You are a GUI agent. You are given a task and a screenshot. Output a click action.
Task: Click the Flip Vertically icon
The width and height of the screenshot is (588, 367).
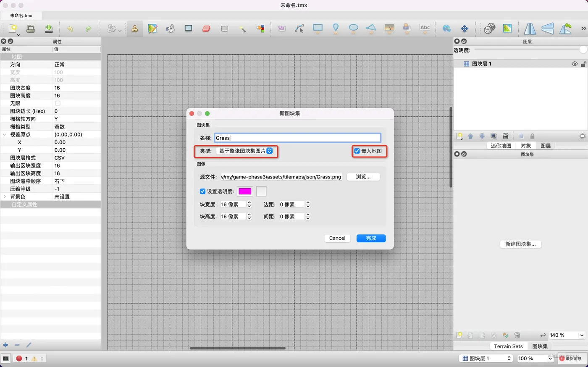548,29
